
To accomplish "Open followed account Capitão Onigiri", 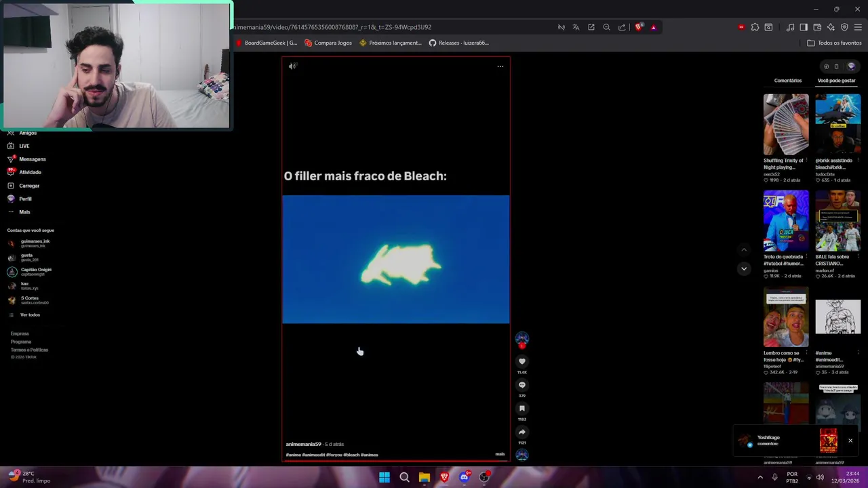I will [x=29, y=271].
